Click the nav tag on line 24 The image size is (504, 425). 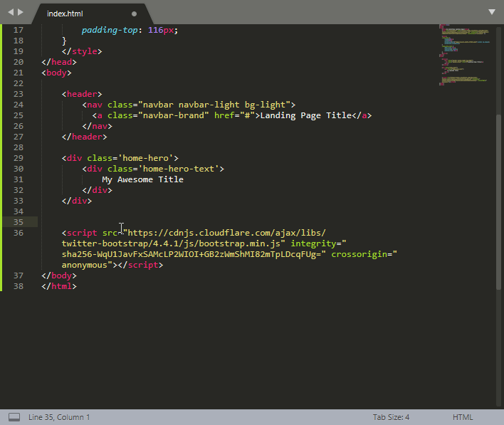(x=95, y=105)
